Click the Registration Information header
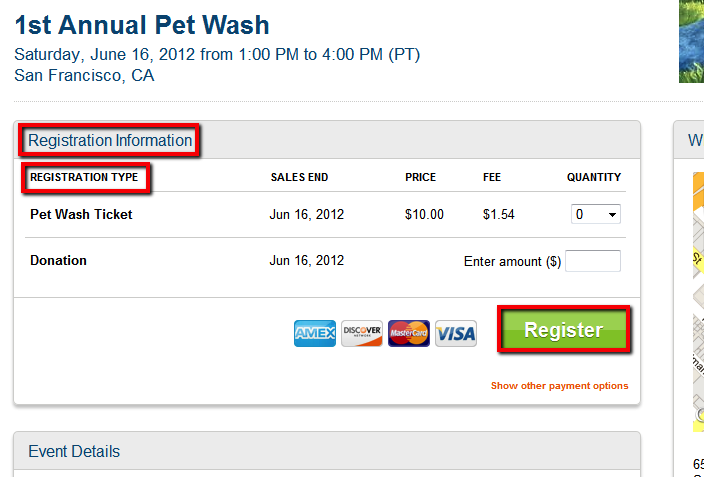This screenshot has height=477, width=704. [x=110, y=140]
